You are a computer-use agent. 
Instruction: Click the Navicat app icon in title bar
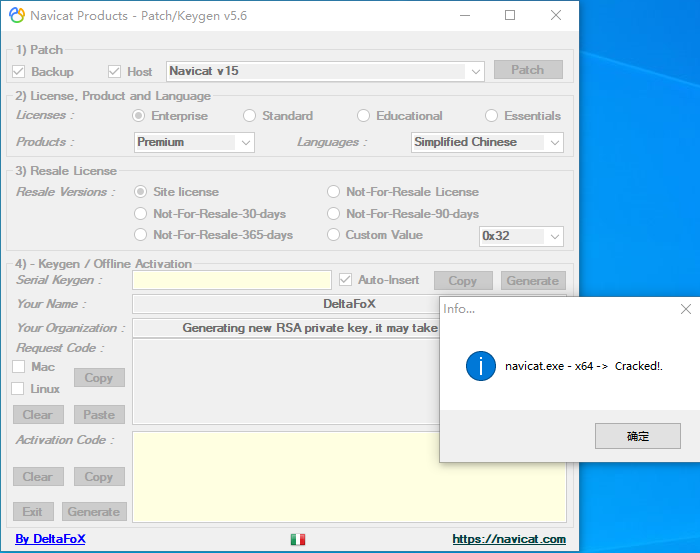[x=17, y=16]
